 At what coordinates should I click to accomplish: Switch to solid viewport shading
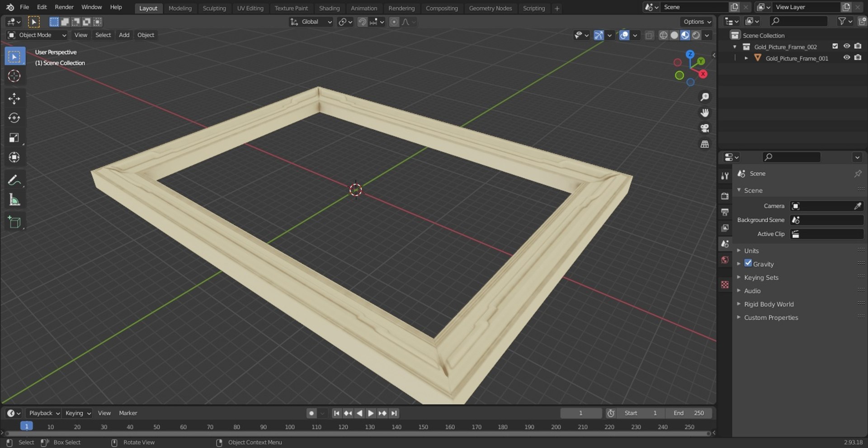(674, 35)
